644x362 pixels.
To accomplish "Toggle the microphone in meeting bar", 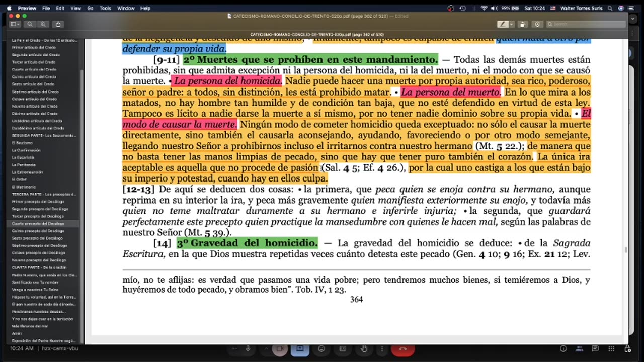I will click(x=248, y=349).
